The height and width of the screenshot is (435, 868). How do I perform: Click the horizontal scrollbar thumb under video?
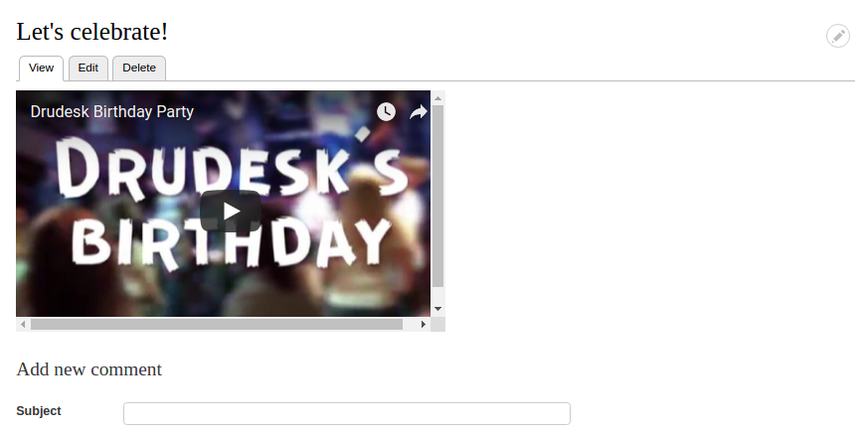click(x=217, y=325)
